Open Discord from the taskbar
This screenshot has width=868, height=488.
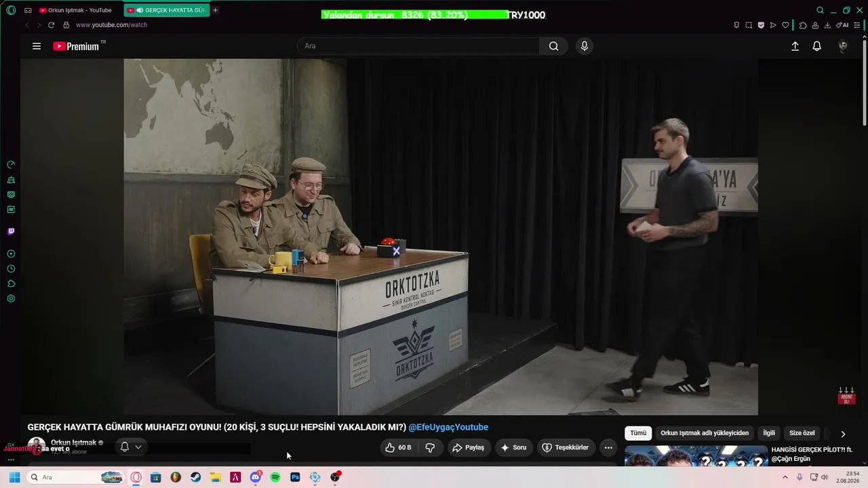[x=256, y=477]
